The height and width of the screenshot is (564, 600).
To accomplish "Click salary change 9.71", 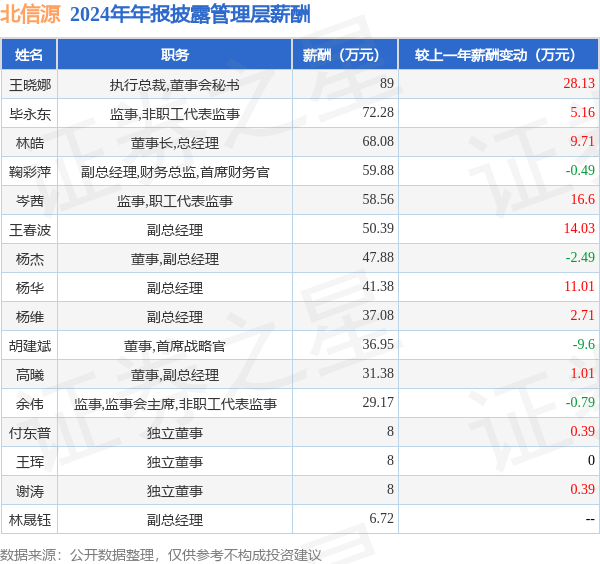I will 582,141.
